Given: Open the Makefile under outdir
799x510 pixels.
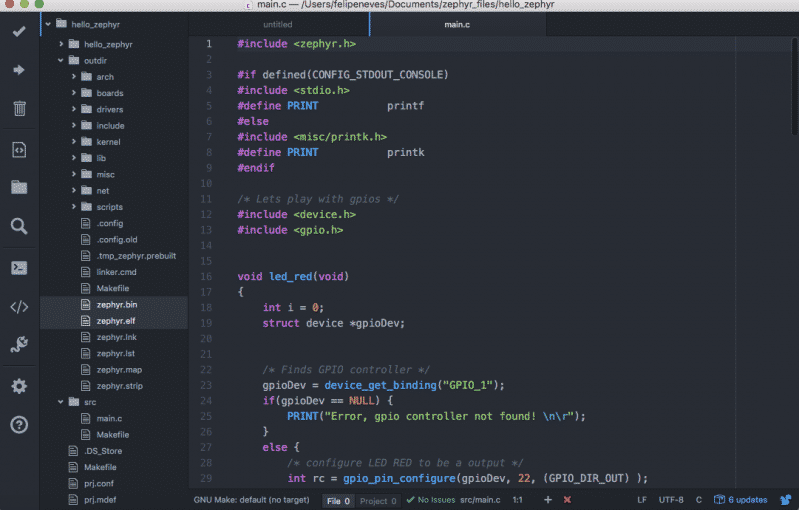Looking at the screenshot, I should click(114, 288).
